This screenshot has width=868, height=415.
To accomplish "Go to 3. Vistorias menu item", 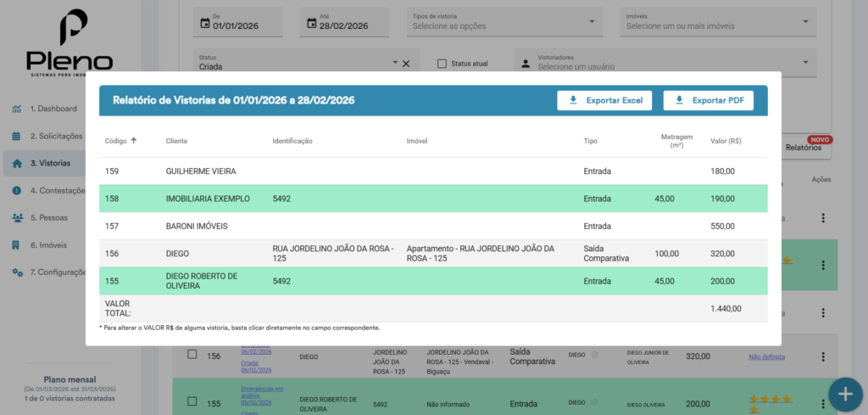I will [x=50, y=163].
